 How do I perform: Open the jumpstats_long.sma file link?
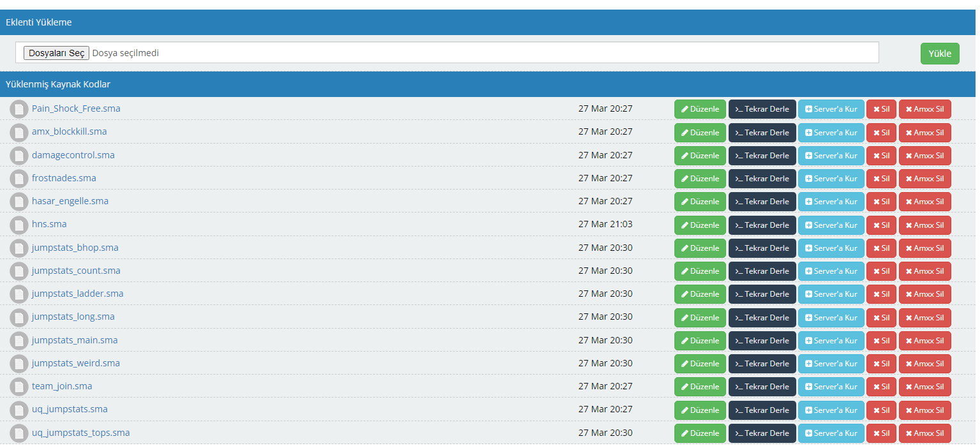(73, 317)
